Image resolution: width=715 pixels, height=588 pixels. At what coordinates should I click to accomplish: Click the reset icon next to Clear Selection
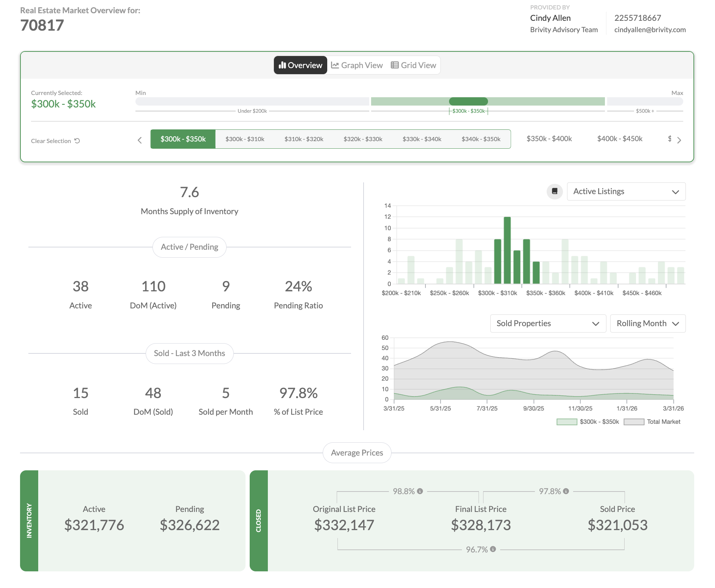[x=77, y=141]
